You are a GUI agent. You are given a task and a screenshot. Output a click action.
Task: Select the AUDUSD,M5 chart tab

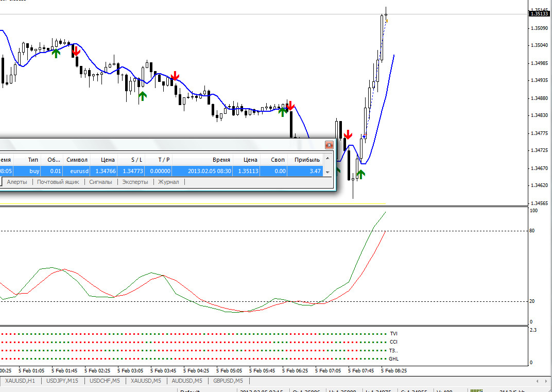(187, 381)
